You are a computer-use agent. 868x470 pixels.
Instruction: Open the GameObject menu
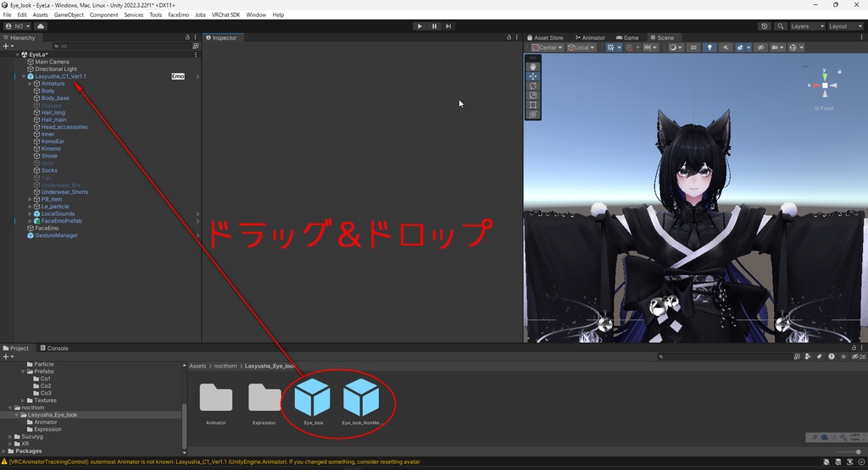pyautogui.click(x=69, y=15)
